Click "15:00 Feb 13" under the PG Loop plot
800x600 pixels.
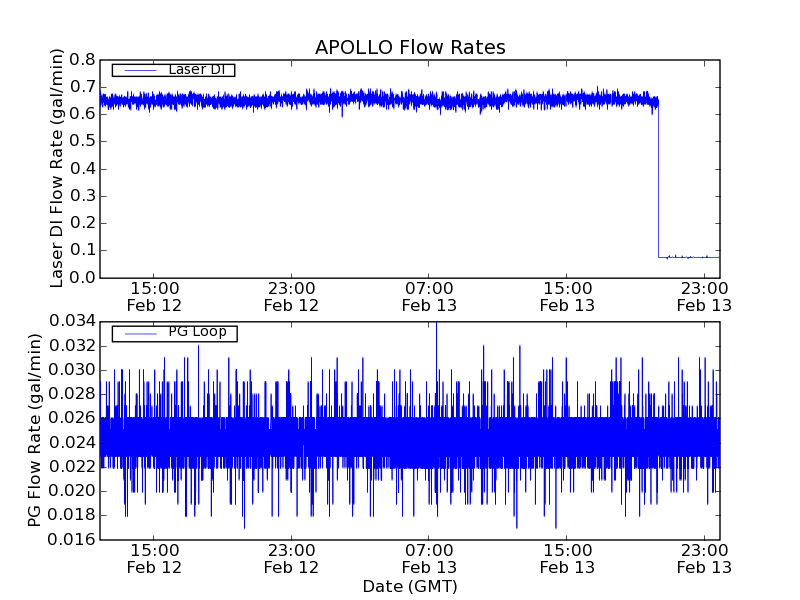tap(567, 559)
